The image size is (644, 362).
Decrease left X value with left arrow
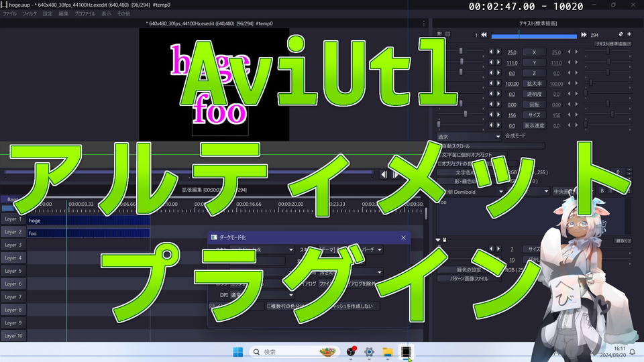(x=491, y=52)
